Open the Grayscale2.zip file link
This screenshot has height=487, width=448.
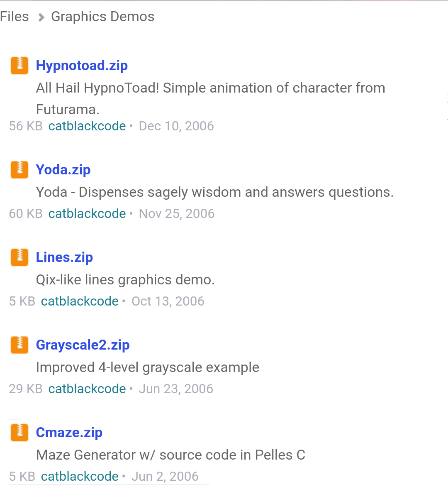tap(83, 345)
